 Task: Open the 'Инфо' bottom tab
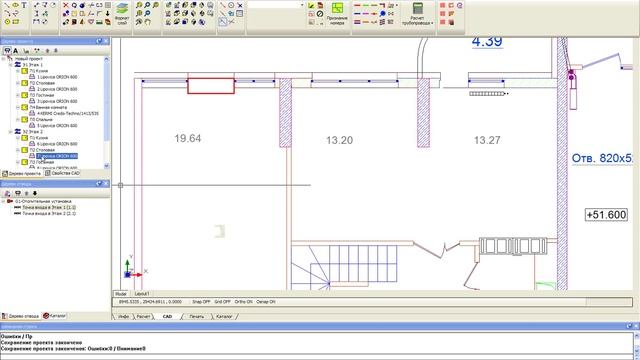[x=123, y=316]
